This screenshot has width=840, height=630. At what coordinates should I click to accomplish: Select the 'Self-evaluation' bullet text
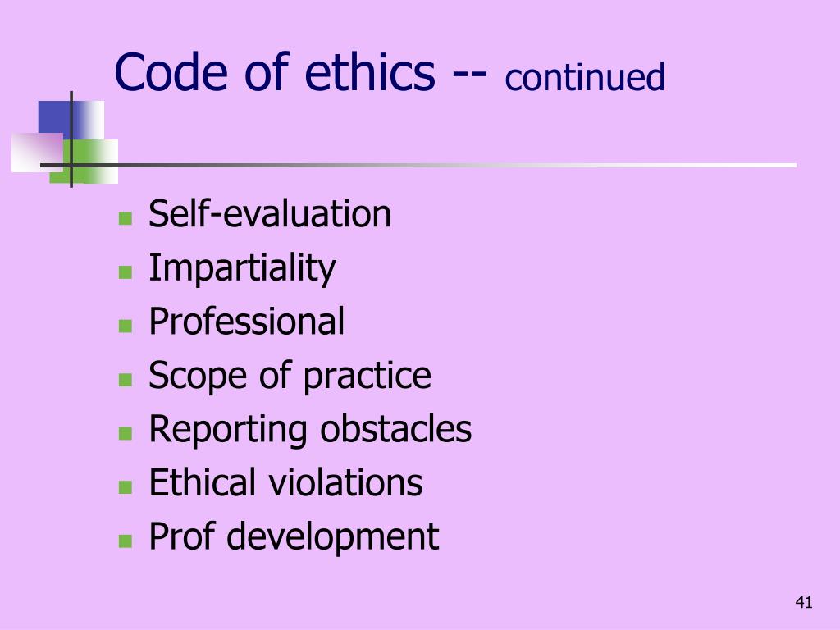[x=270, y=214]
